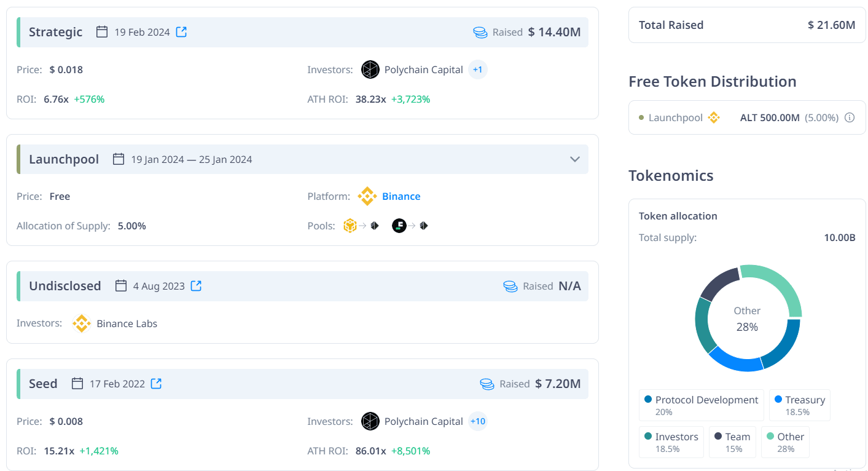Open external link for Undisclosed round
The height and width of the screenshot is (471, 868).
tap(196, 286)
